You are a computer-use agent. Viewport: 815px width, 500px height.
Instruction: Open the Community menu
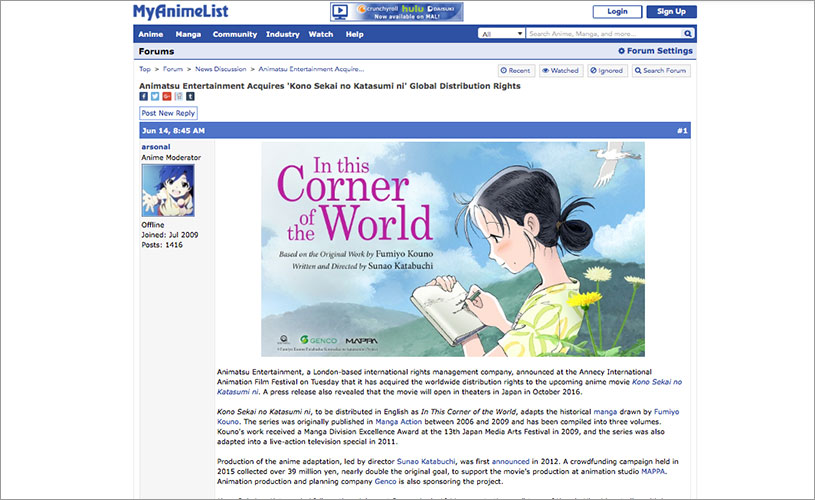coord(235,34)
